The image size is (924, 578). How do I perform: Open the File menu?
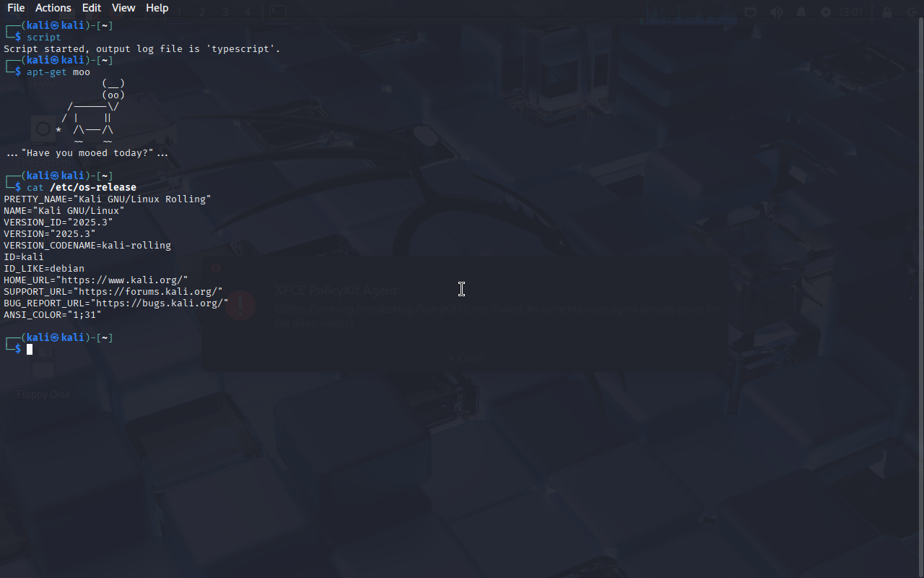(16, 8)
